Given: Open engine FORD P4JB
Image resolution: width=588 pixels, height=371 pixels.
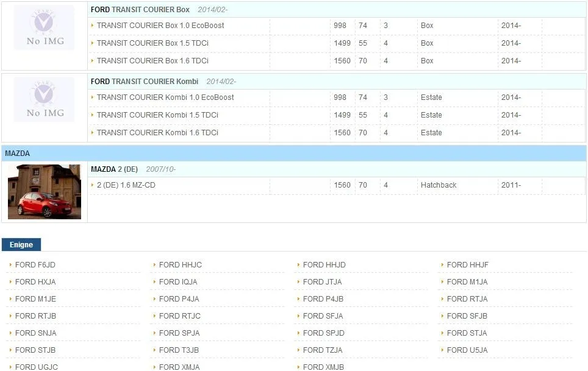Looking at the screenshot, I should (x=323, y=299).
